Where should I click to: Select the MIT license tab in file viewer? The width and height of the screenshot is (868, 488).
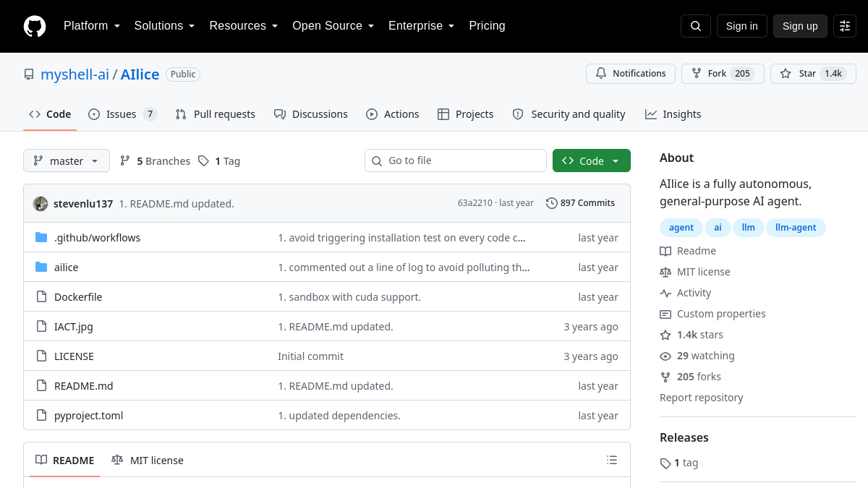tap(148, 460)
